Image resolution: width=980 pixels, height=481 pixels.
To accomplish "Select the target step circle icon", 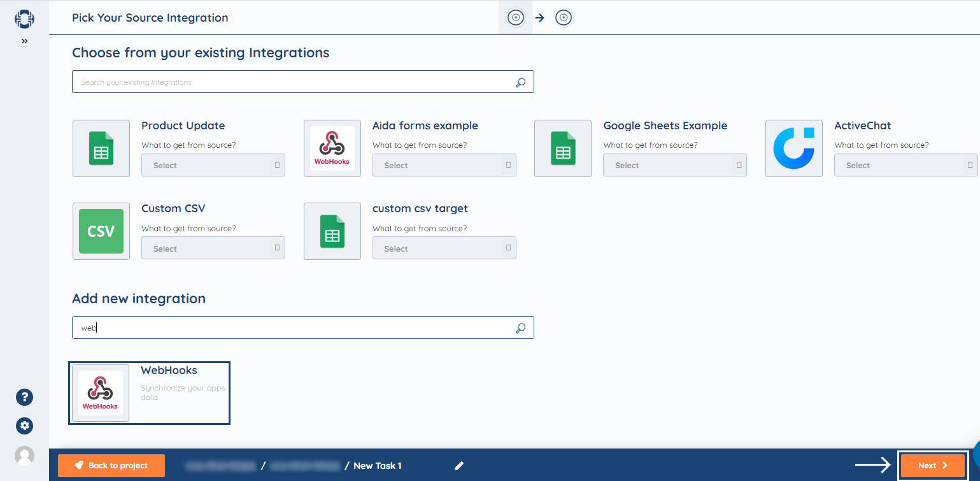I will coord(563,18).
